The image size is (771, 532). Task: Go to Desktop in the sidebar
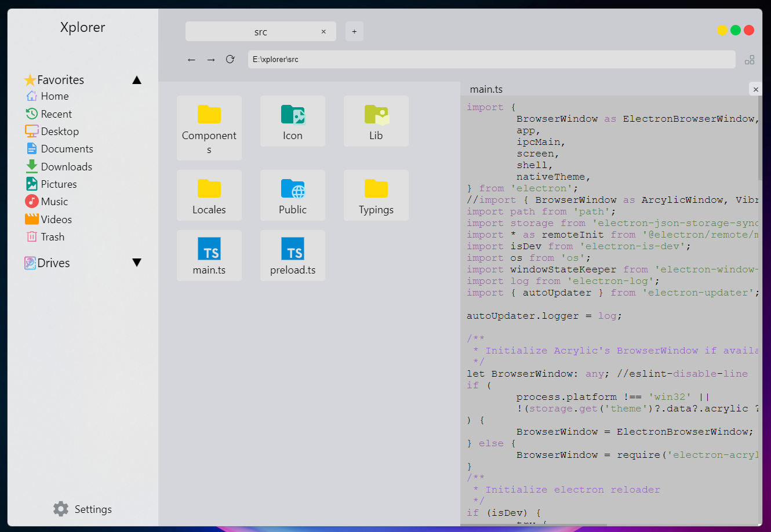(x=52, y=132)
